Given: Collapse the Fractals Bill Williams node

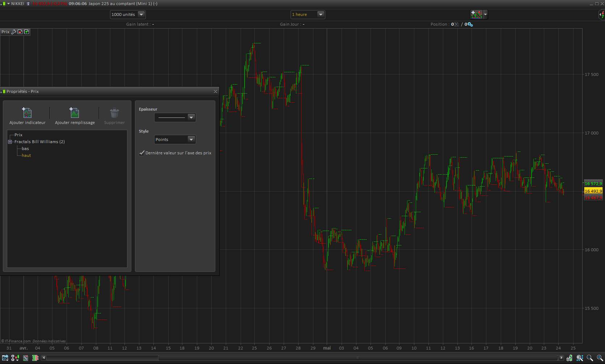Looking at the screenshot, I should point(10,142).
